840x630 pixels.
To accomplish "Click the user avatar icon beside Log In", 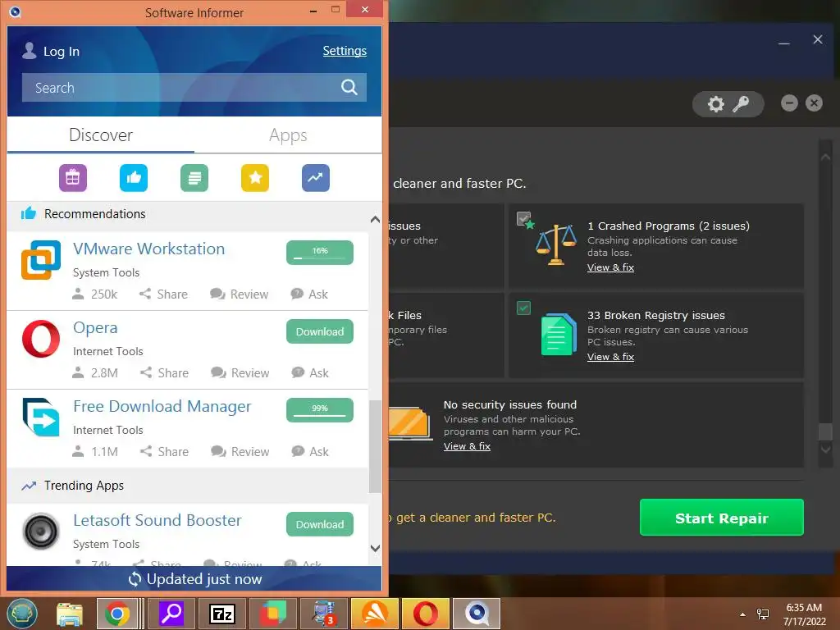I will (30, 51).
